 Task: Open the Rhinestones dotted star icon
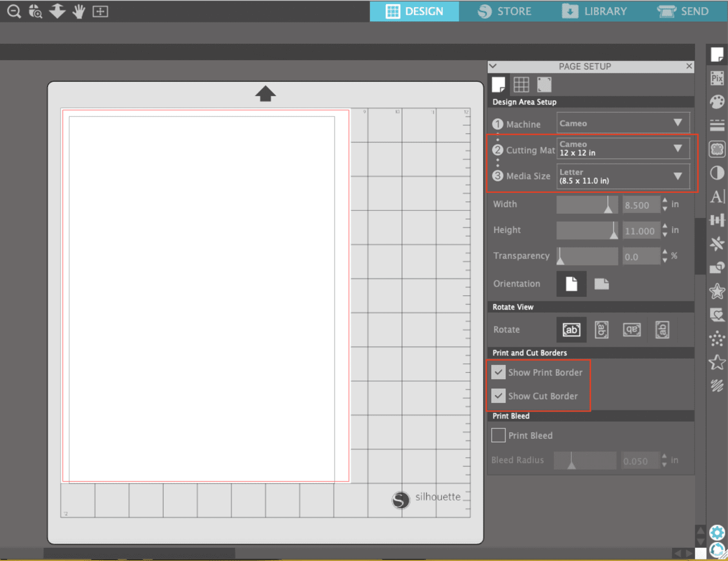pyautogui.click(x=717, y=339)
